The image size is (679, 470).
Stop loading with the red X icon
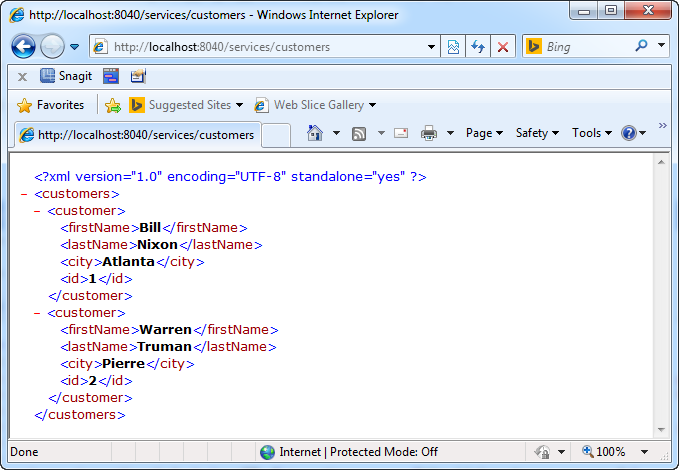pos(503,46)
